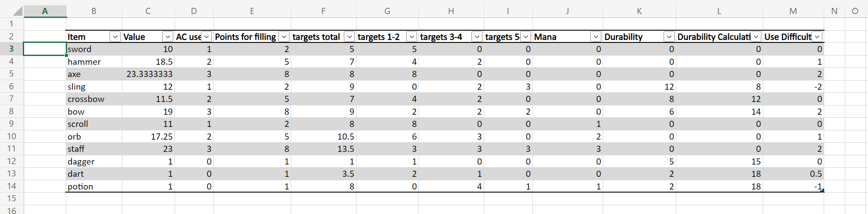Select the crossbow item cell
The height and width of the screenshot is (214, 868).
pyautogui.click(x=94, y=99)
